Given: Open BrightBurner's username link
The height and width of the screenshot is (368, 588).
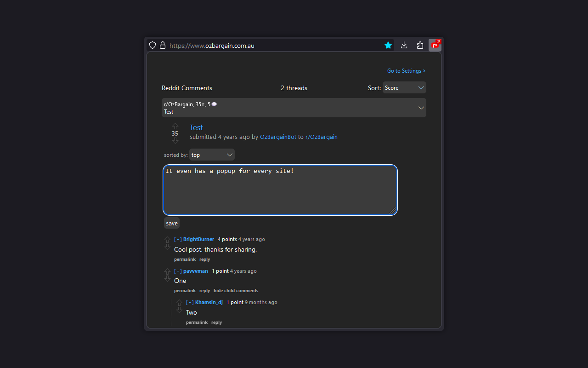Looking at the screenshot, I should tap(198, 239).
